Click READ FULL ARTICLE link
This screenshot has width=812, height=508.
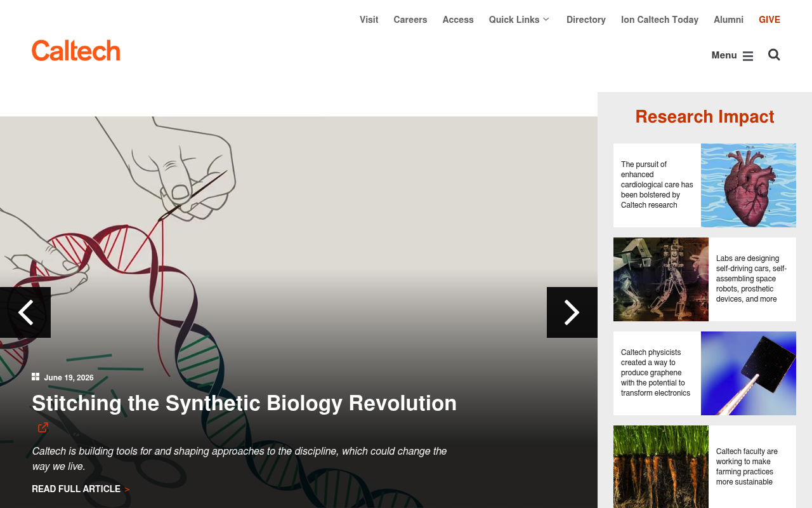tap(81, 489)
